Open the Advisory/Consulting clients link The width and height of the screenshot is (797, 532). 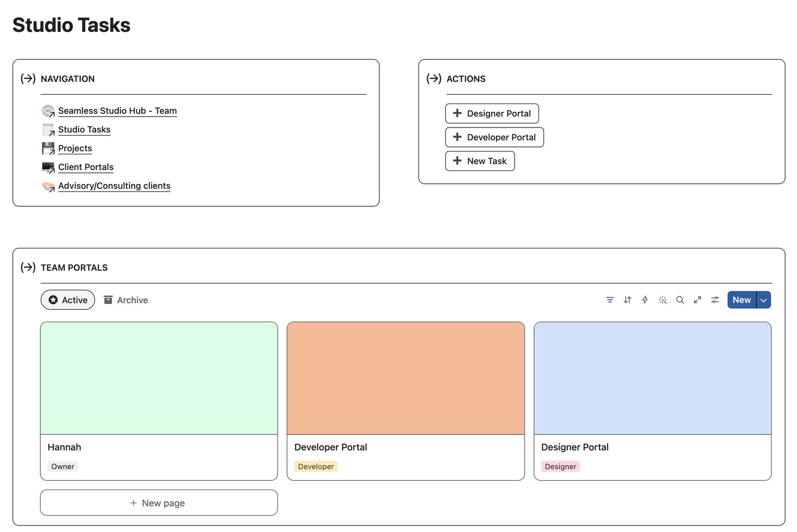pos(114,186)
